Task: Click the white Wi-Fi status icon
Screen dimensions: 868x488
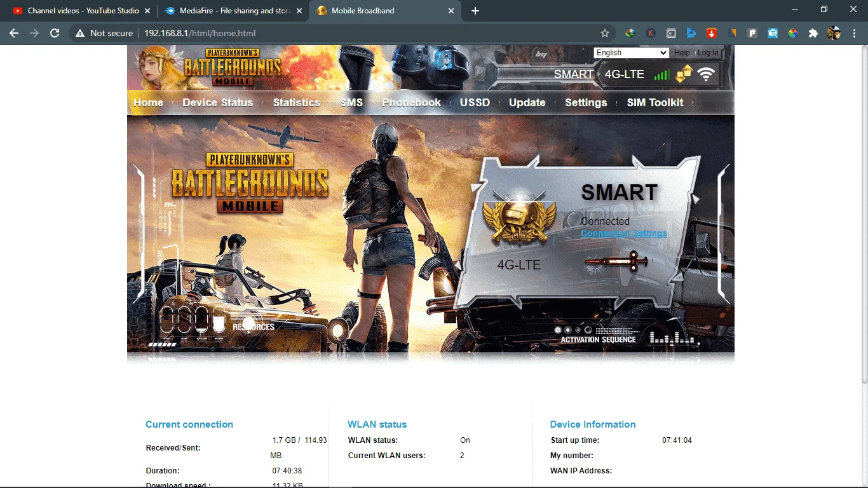Action: pos(706,74)
